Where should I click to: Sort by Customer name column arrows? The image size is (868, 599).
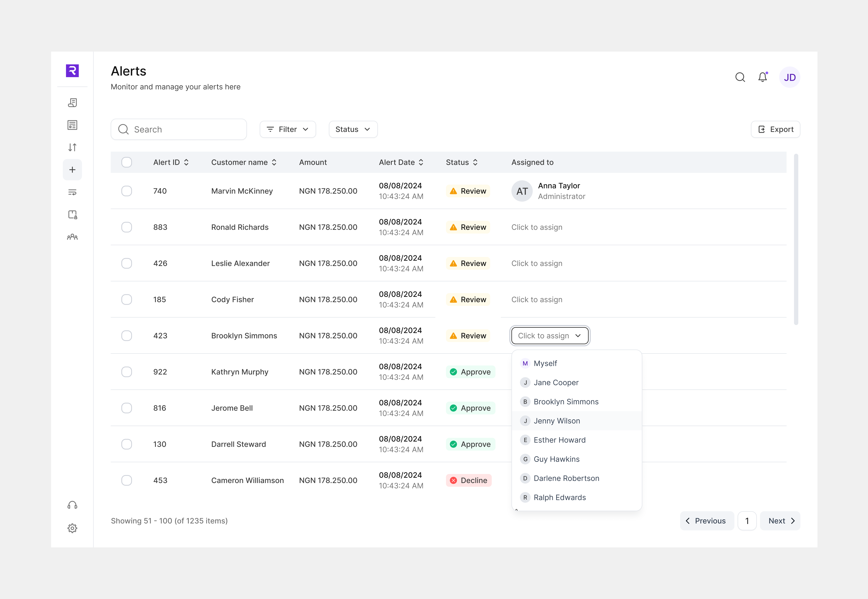tap(274, 162)
